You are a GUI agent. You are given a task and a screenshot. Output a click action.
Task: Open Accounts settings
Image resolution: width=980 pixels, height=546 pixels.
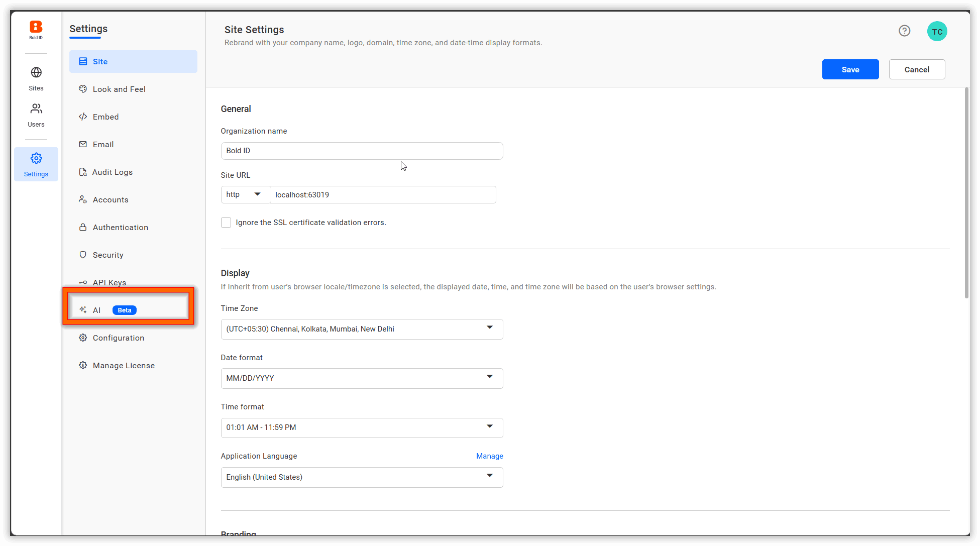[x=133, y=199]
